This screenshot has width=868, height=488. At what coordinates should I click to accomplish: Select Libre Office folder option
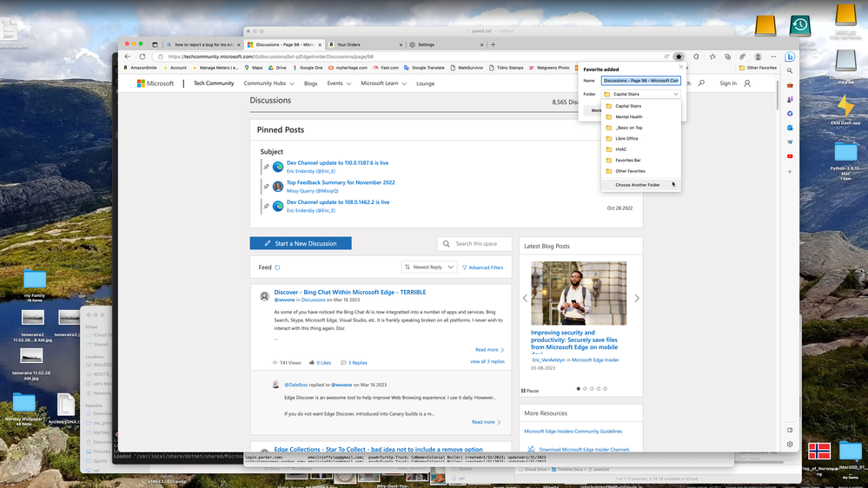pyautogui.click(x=641, y=138)
